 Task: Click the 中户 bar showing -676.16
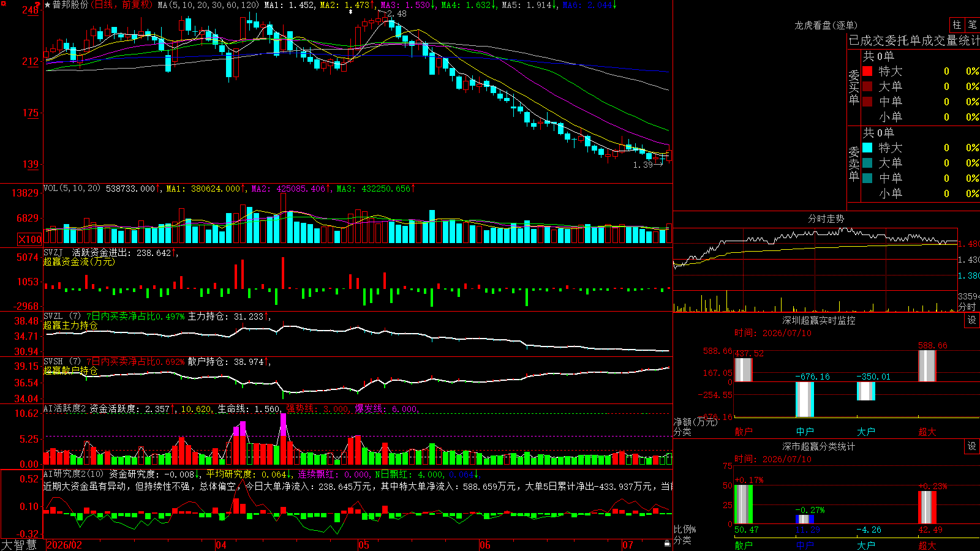click(805, 399)
